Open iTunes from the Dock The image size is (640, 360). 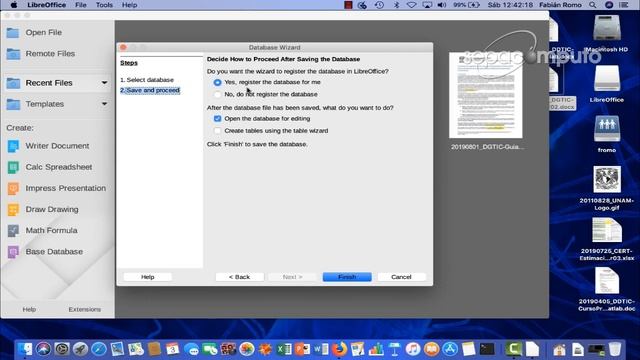click(x=413, y=349)
